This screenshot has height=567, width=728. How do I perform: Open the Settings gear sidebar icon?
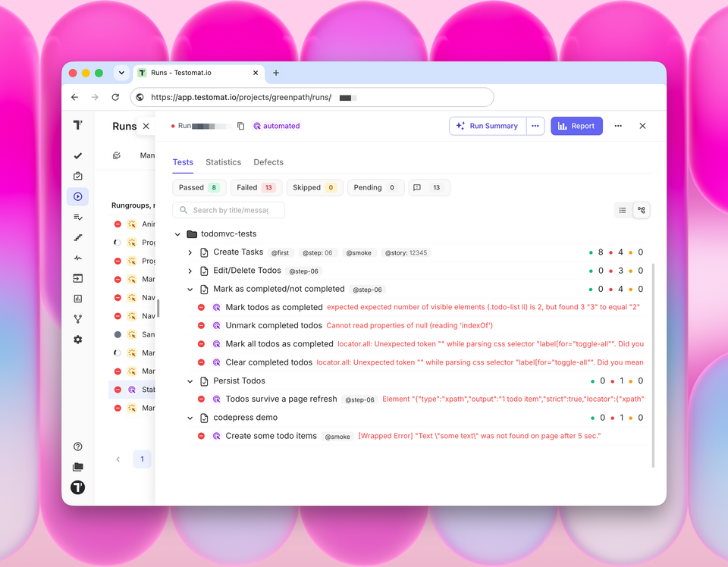click(x=77, y=340)
